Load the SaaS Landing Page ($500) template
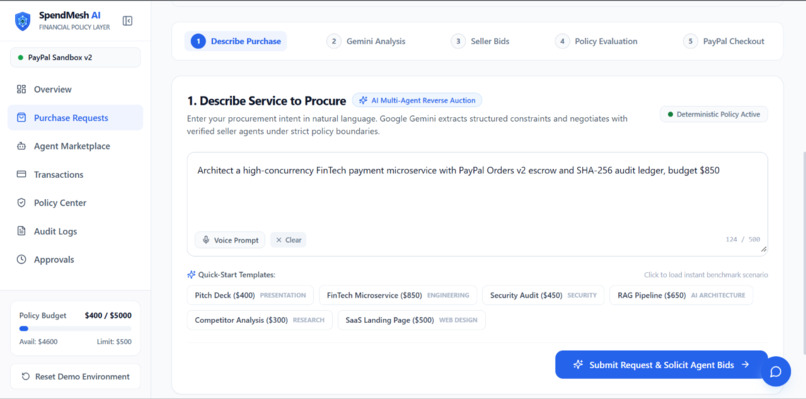 tap(411, 320)
